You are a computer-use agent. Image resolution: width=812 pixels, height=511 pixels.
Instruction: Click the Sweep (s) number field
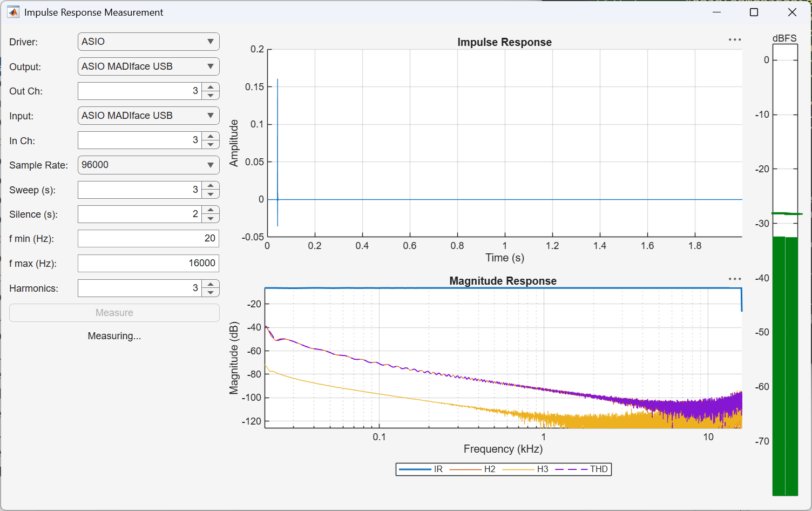click(140, 190)
